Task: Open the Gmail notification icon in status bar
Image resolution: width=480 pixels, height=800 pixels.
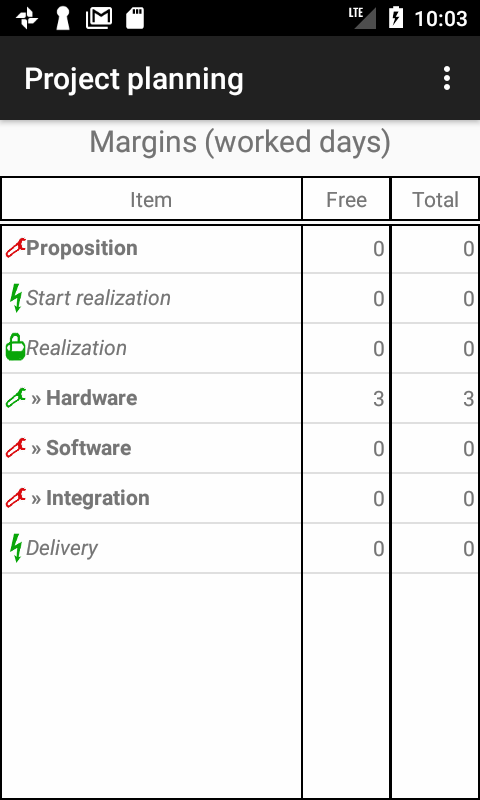Action: tap(99, 18)
